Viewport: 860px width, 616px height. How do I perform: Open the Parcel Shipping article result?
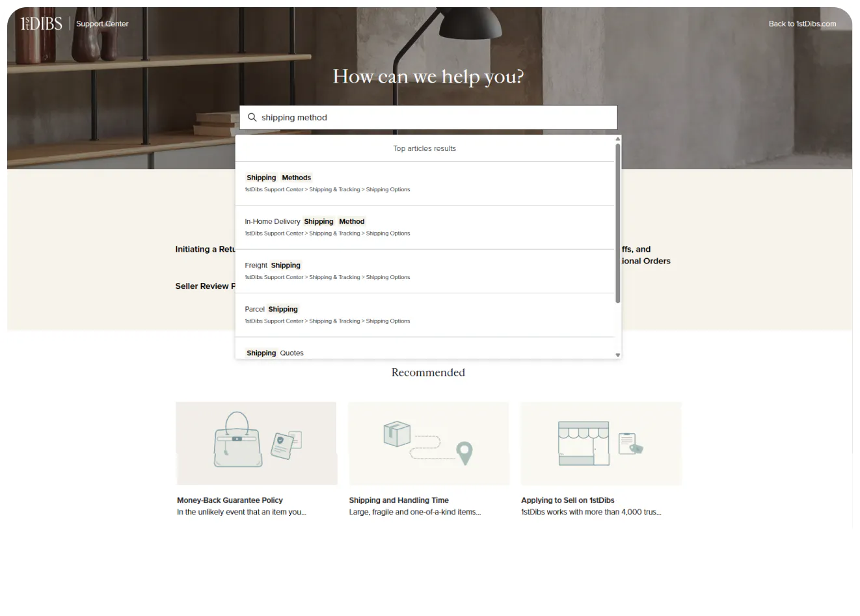coord(424,315)
